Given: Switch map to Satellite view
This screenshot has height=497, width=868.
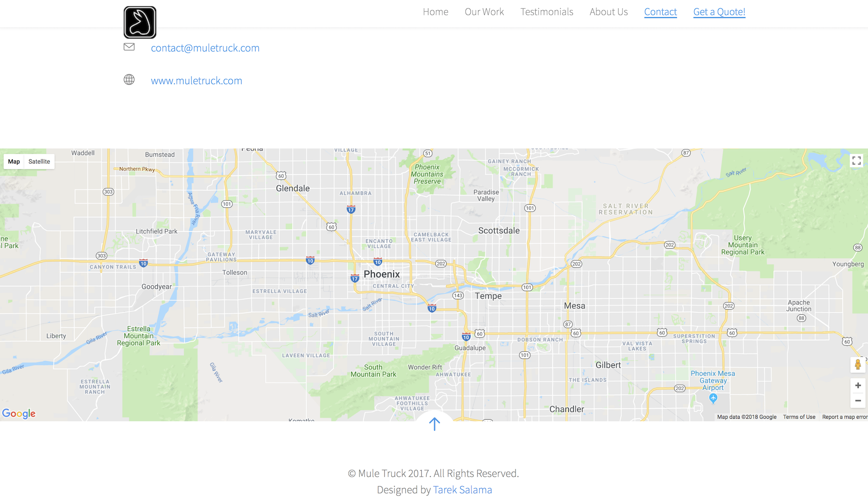Looking at the screenshot, I should [39, 161].
